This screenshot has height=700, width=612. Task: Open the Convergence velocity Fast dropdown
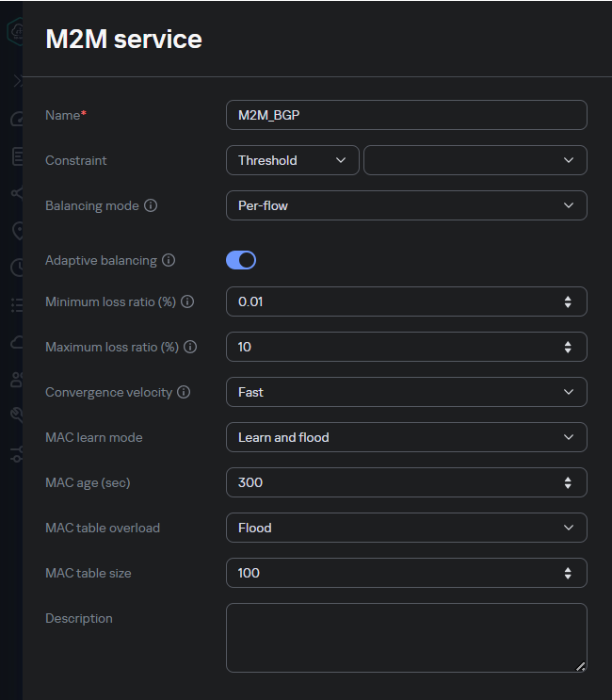coord(406,392)
